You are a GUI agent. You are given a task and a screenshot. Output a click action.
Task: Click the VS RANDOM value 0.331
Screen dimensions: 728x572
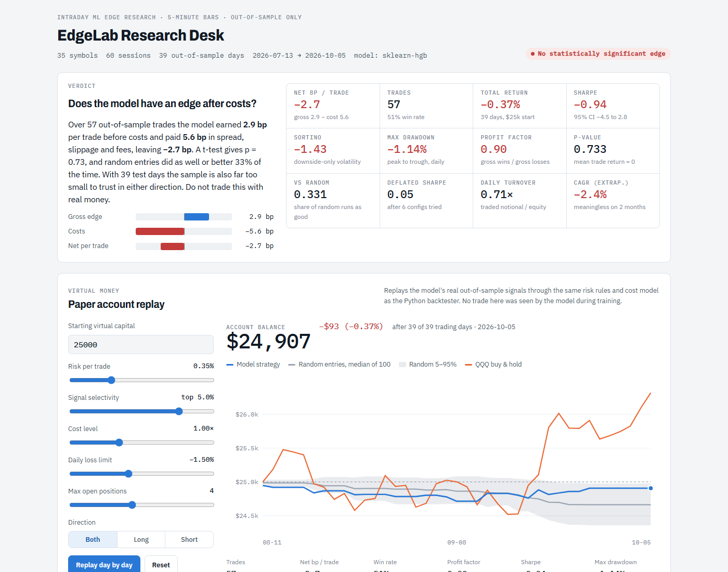(x=310, y=194)
